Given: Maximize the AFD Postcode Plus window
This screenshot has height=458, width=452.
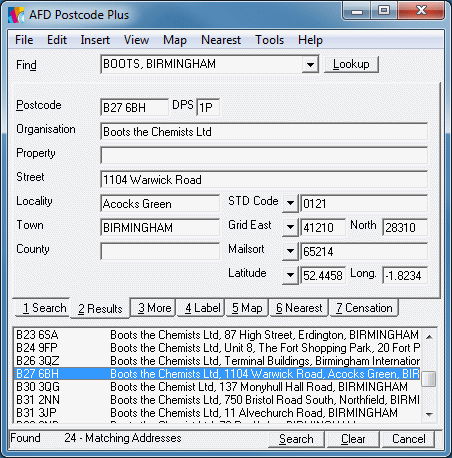Looking at the screenshot, I should point(384,11).
